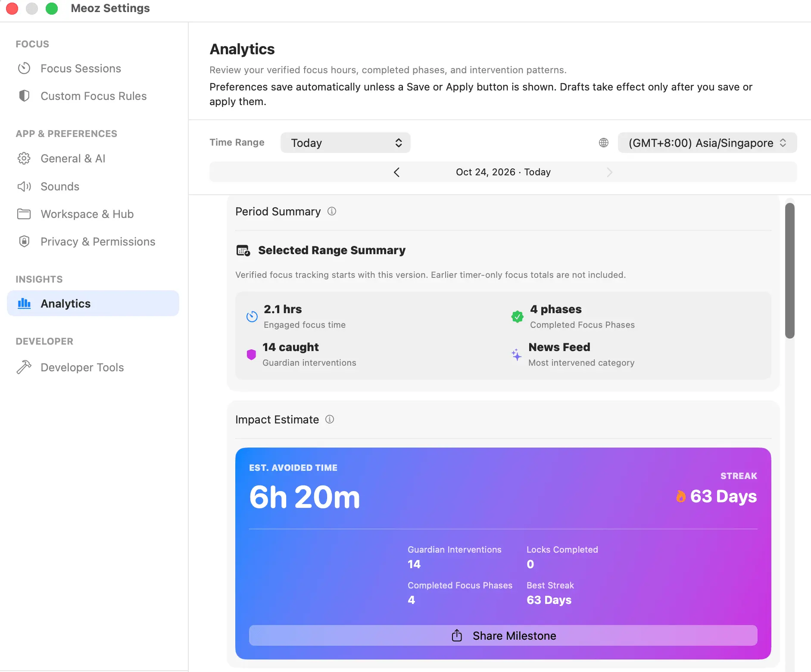Click the Period Summary info icon
The image size is (811, 672).
[x=332, y=211]
